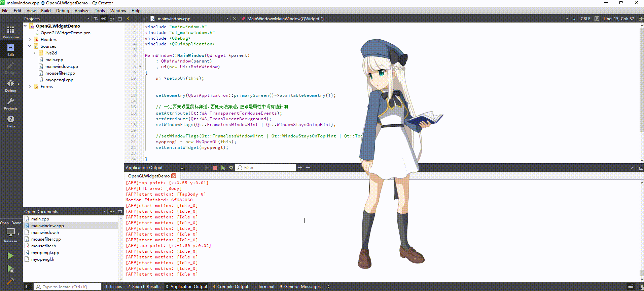Image resolution: width=644 pixels, height=291 pixels.
Task: Open Debug mode in sidebar
Action: [11, 86]
